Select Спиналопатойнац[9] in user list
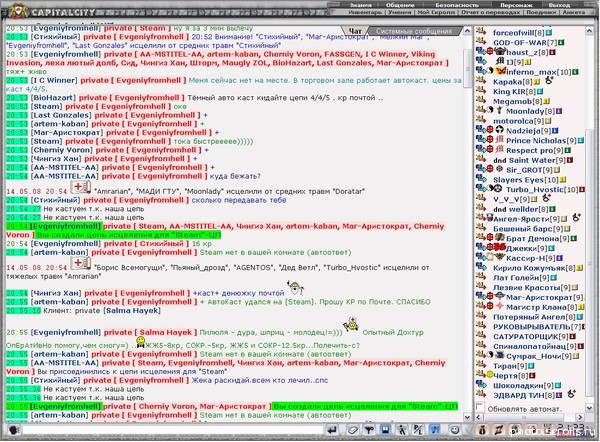 (x=535, y=346)
